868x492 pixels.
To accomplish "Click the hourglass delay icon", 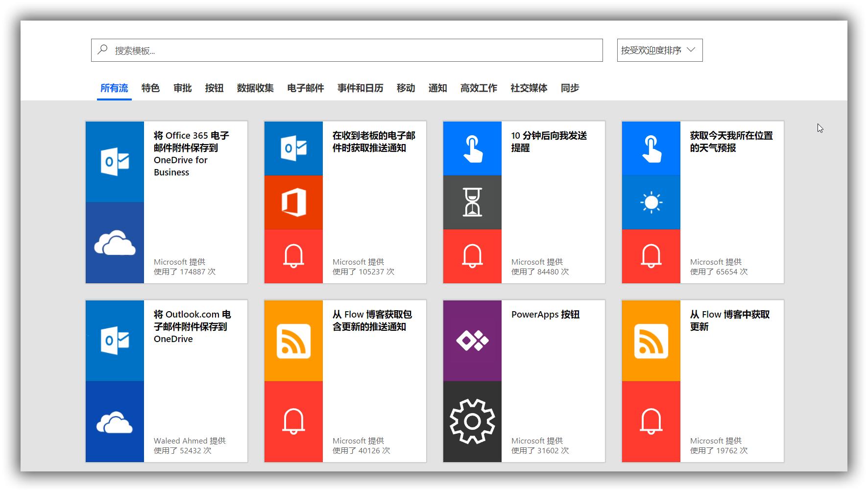I will tap(472, 202).
